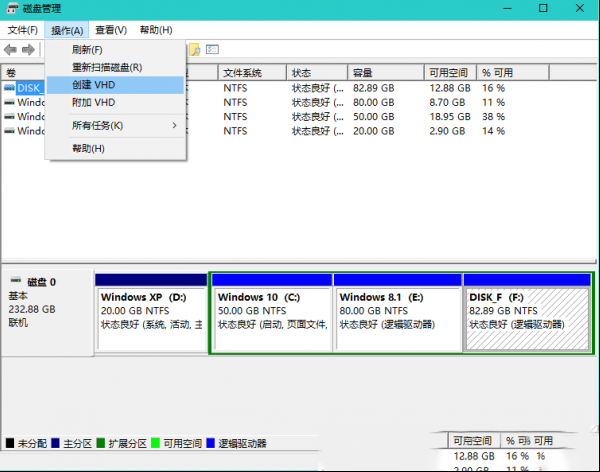Click the 80.00 GB capacity cell
The image size is (600, 472).
[x=373, y=103]
